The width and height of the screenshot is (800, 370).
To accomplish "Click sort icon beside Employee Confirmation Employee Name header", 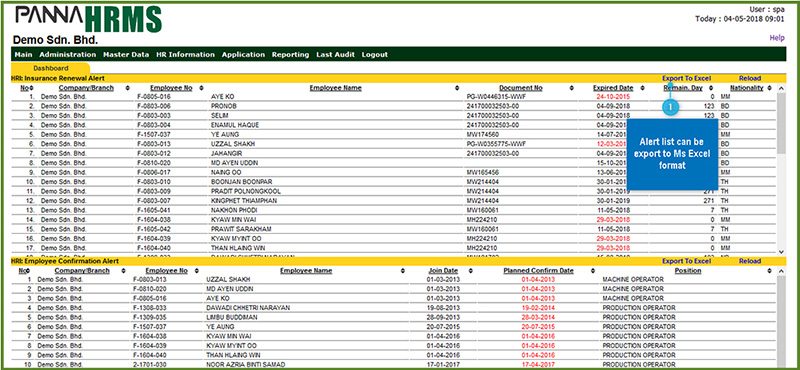I will click(403, 270).
